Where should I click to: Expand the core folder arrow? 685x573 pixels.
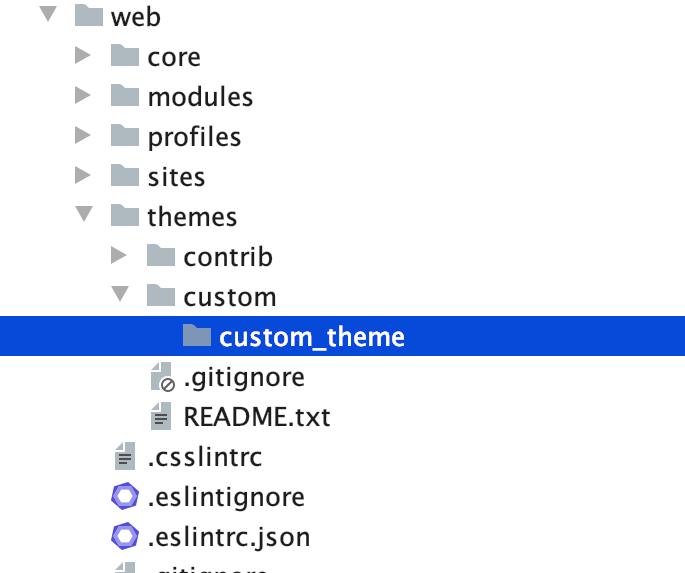pyautogui.click(x=84, y=57)
